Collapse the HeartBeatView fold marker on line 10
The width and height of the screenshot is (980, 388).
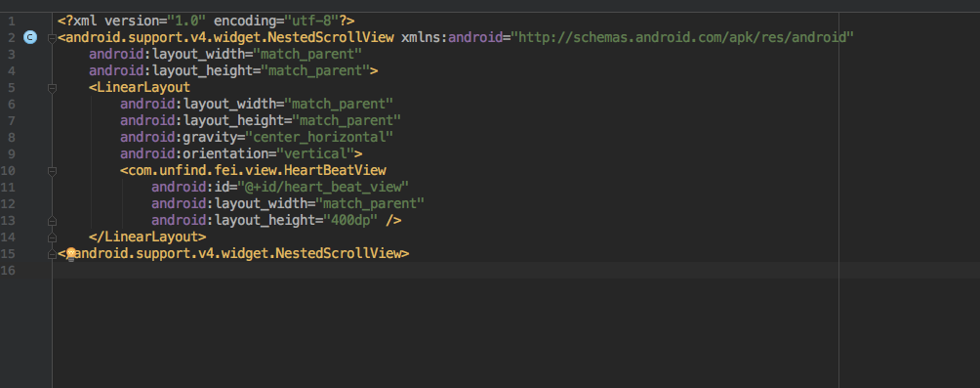[x=52, y=170]
